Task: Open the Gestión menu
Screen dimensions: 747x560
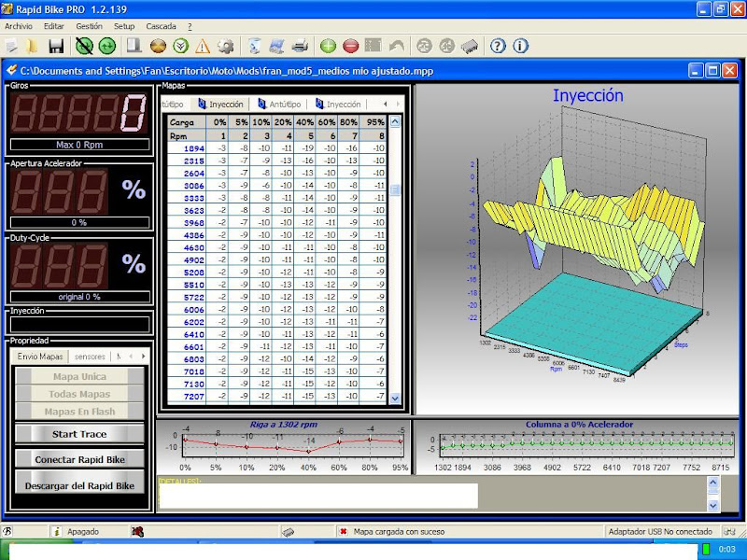Action: [89, 27]
